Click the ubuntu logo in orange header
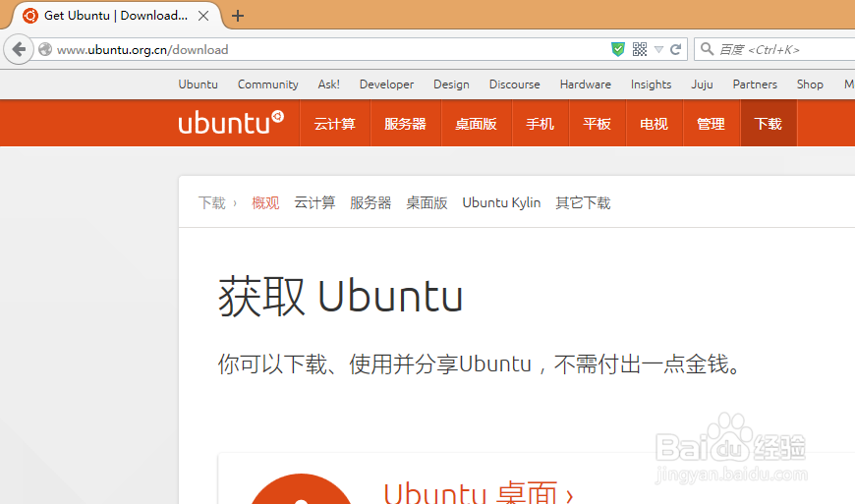The height and width of the screenshot is (504, 855). pos(231,123)
